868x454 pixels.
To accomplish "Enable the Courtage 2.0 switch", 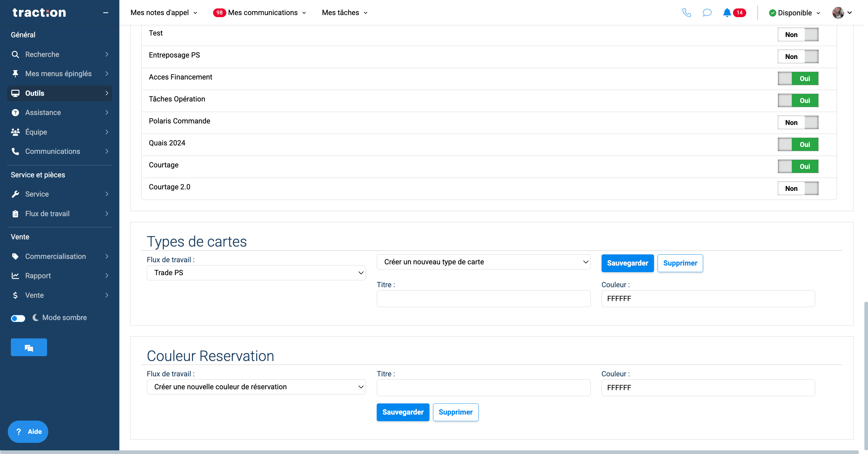I will click(797, 188).
